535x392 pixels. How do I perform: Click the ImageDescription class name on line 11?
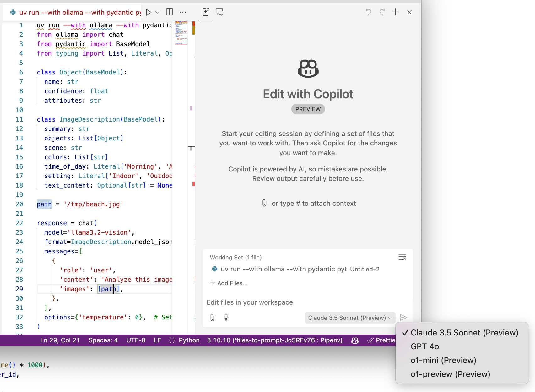pos(89,119)
